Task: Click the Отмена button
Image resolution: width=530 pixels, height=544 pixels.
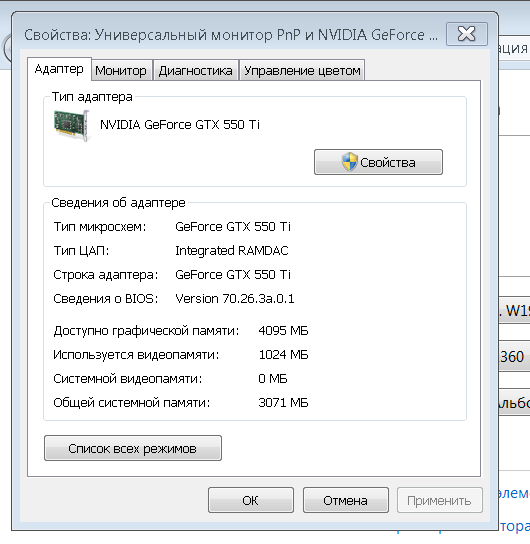Action: 345,500
